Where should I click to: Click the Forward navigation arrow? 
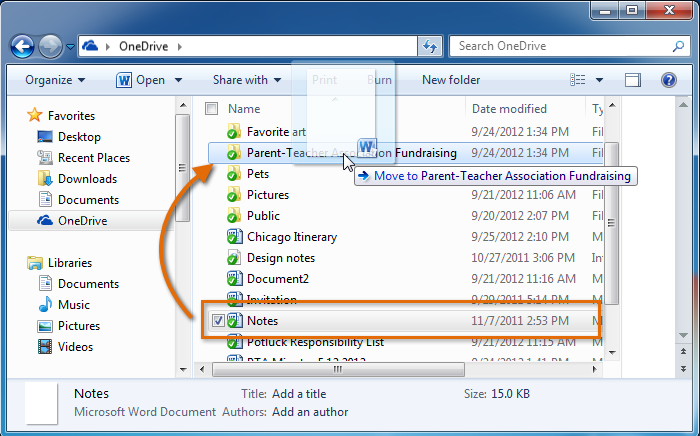pos(50,46)
